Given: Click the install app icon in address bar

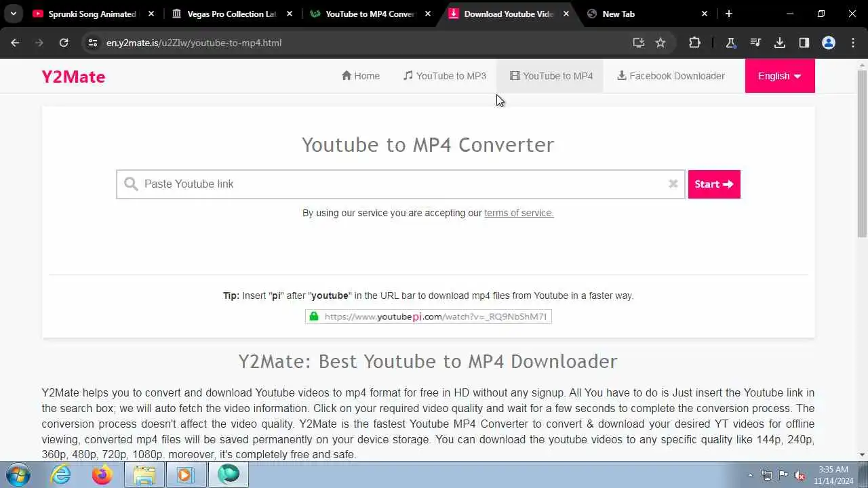Looking at the screenshot, I should [x=639, y=43].
